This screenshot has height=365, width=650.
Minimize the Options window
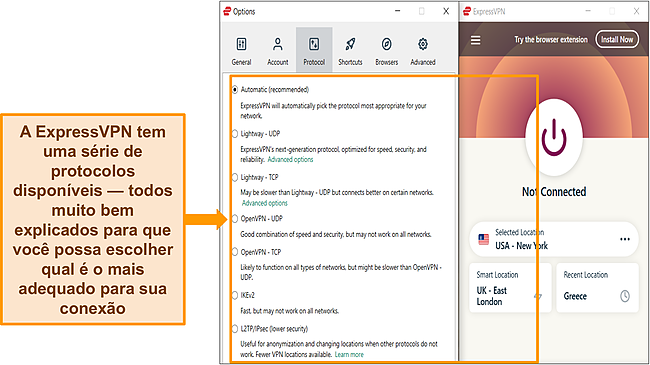[x=398, y=11]
